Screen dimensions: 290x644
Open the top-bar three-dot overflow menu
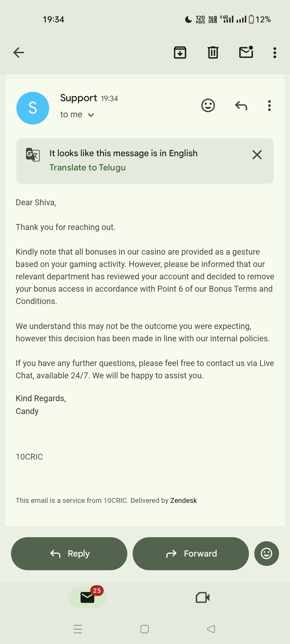[x=275, y=53]
